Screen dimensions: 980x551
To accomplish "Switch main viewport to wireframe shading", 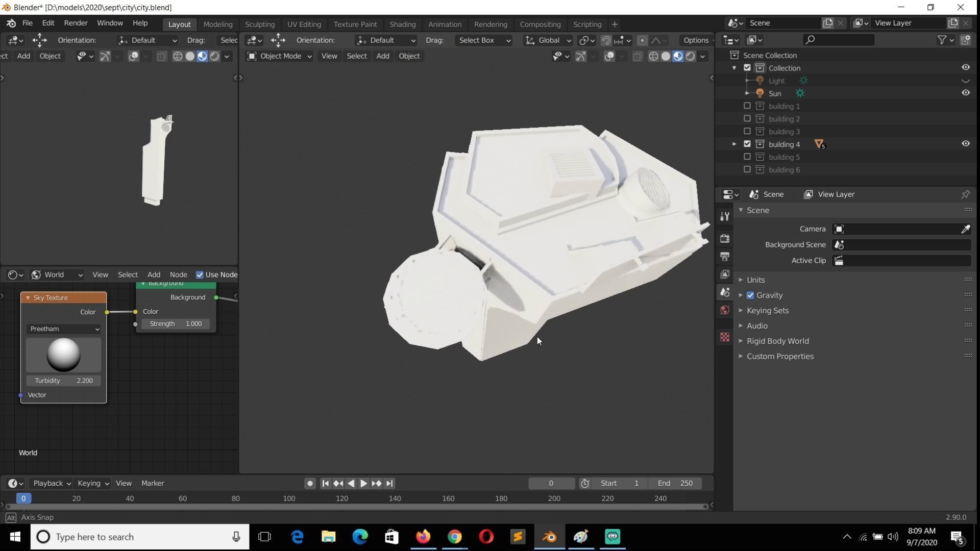I will pos(653,56).
